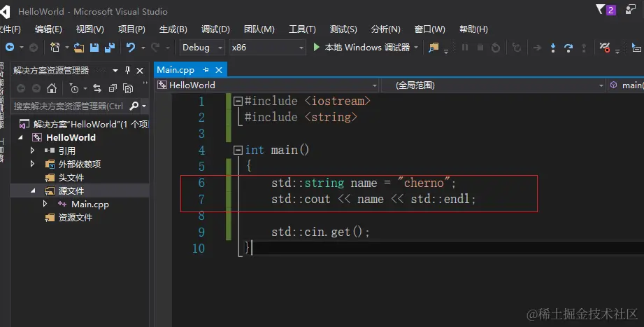Open the main member dropdown

tap(626, 85)
